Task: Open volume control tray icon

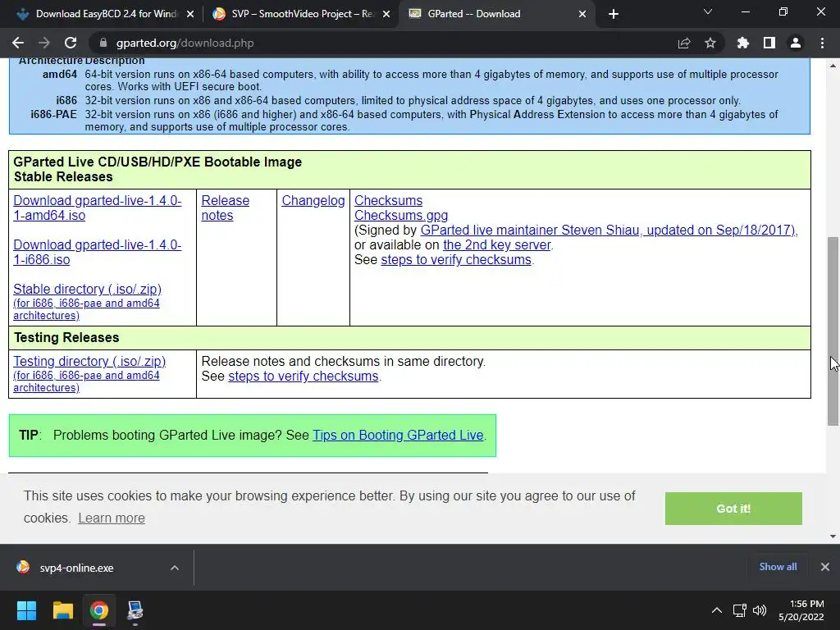Action: click(x=759, y=610)
